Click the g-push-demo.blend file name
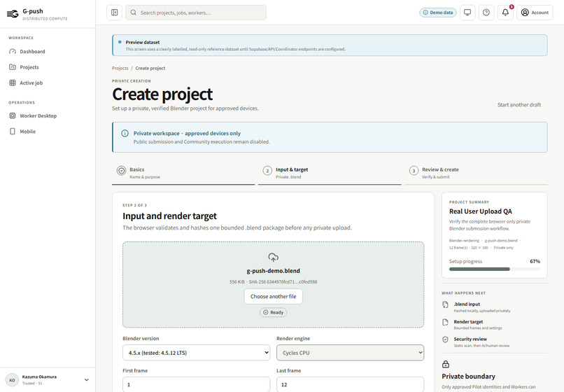This screenshot has height=392, width=564. click(x=274, y=271)
